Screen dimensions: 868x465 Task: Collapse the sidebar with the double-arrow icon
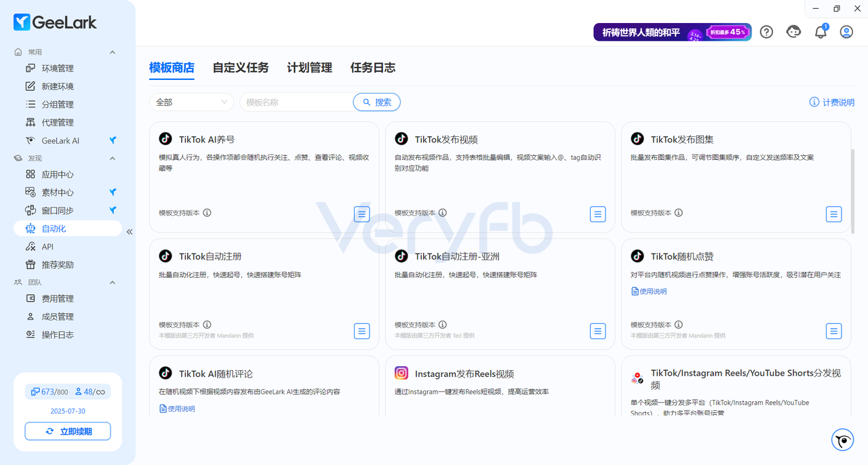tap(130, 232)
